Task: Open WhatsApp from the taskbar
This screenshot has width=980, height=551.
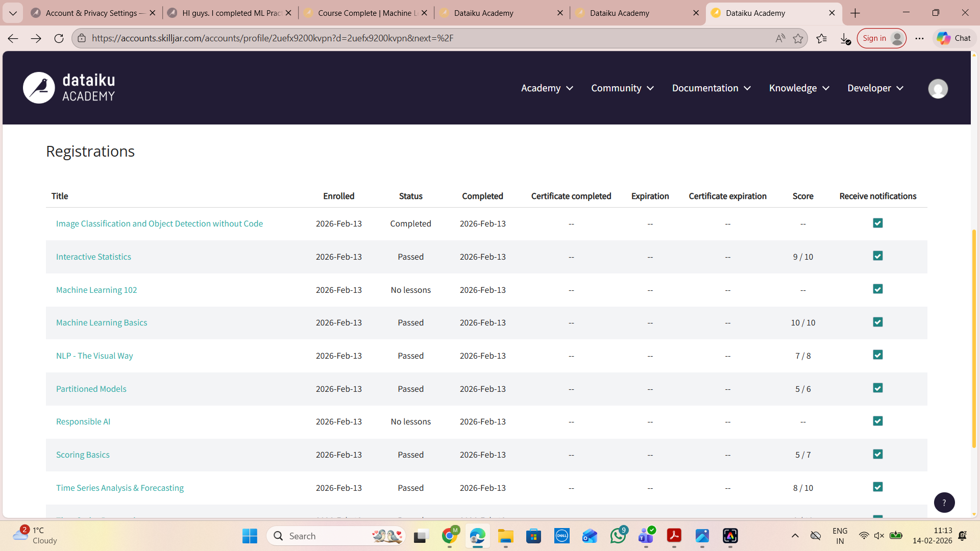Action: 618,536
